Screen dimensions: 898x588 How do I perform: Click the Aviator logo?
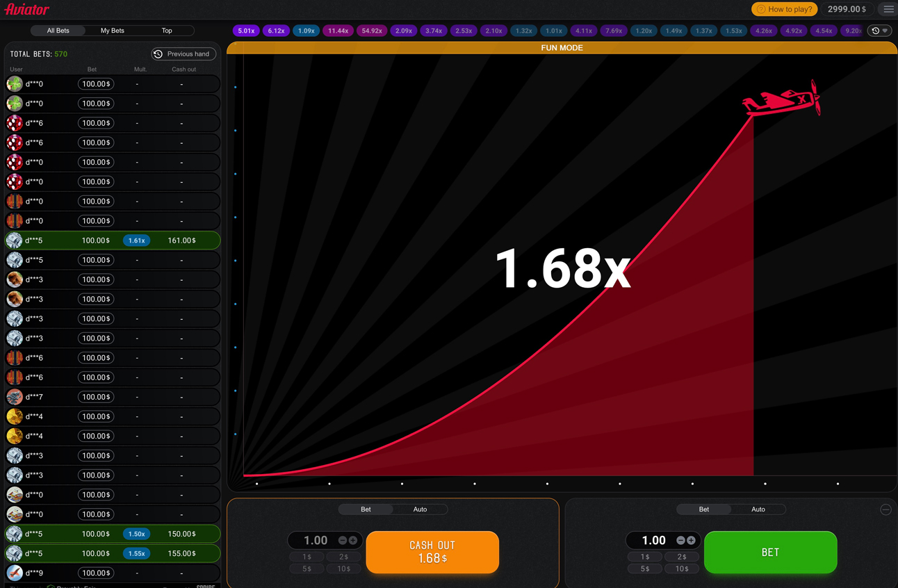(27, 9)
